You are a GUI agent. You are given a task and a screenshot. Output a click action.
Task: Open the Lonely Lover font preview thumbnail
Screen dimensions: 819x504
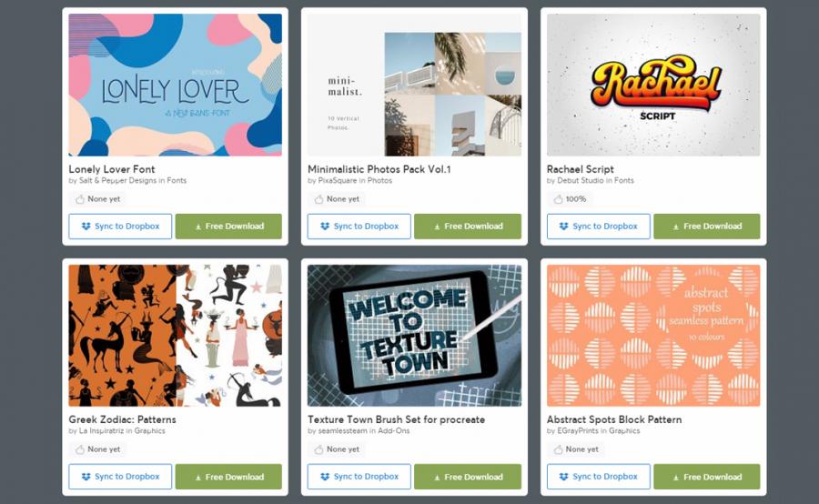[175, 85]
